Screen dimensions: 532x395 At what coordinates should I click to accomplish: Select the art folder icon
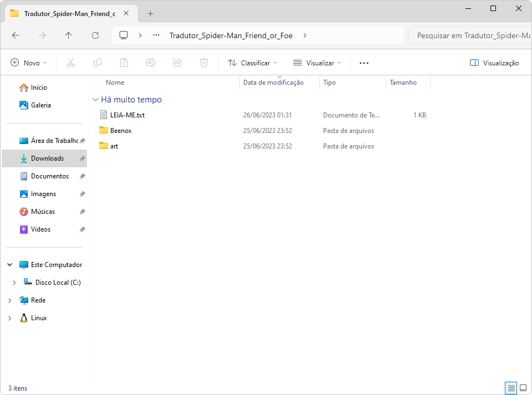tap(104, 146)
